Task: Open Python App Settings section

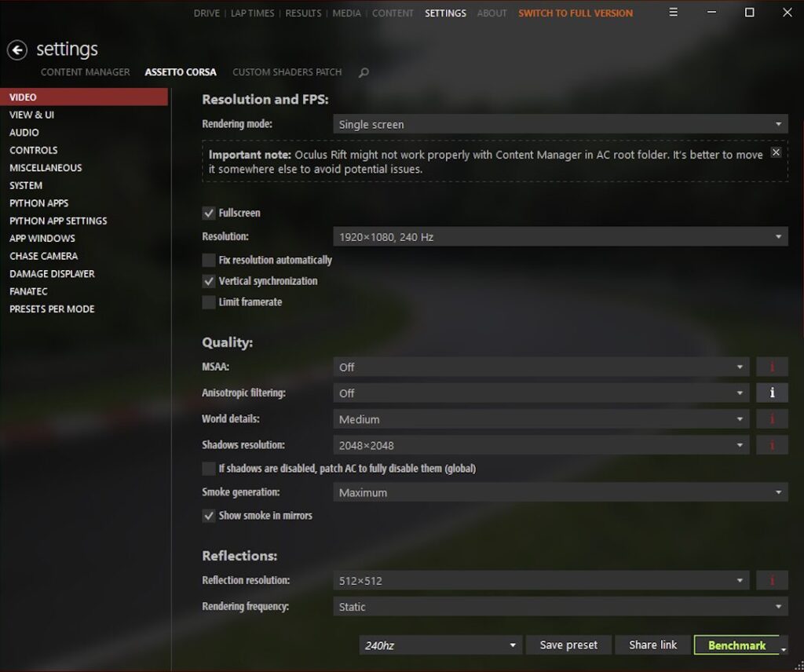Action: coord(84,221)
